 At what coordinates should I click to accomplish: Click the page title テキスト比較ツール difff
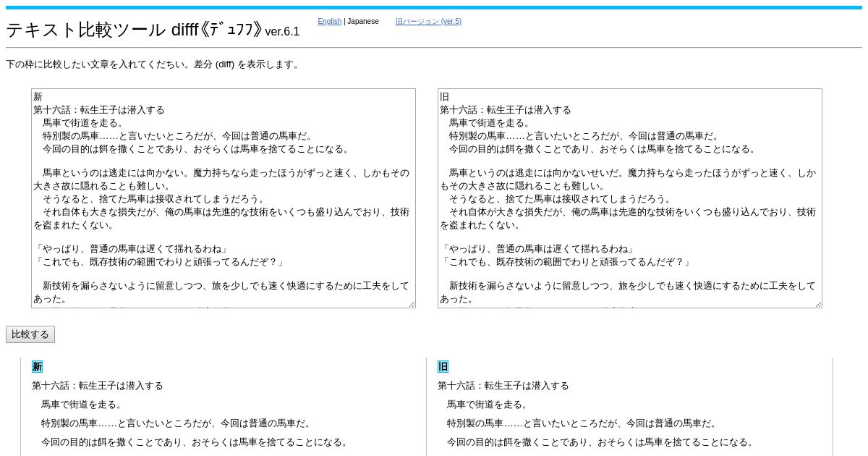tap(134, 30)
